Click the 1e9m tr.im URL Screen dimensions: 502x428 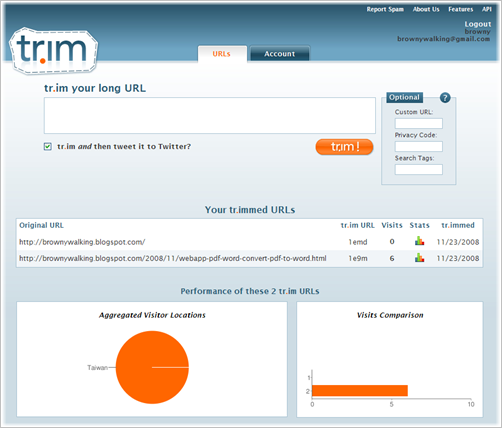358,258
